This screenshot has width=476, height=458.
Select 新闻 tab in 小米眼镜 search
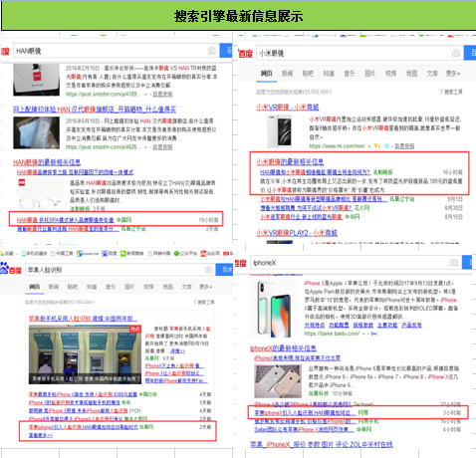[287, 74]
